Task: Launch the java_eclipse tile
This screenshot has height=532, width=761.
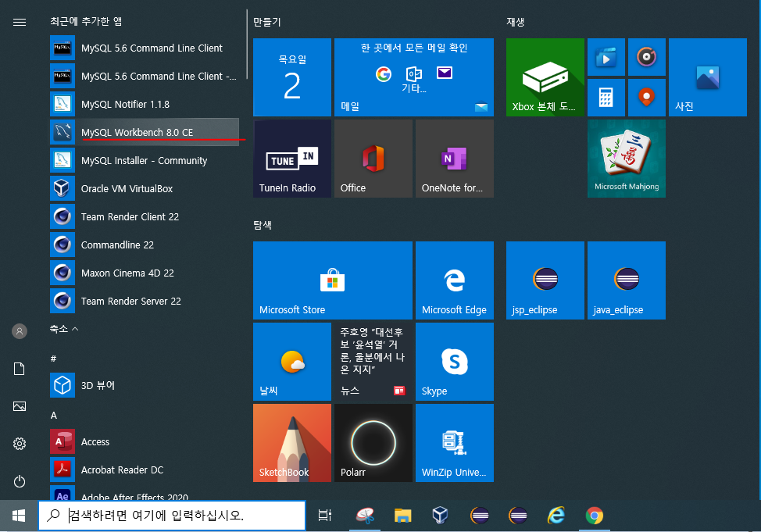Action: pos(627,280)
